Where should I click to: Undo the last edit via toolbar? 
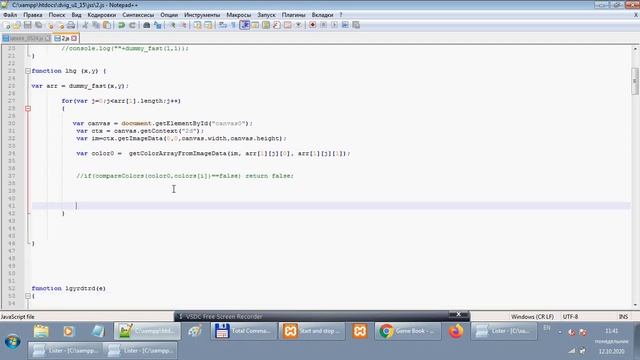point(121,25)
